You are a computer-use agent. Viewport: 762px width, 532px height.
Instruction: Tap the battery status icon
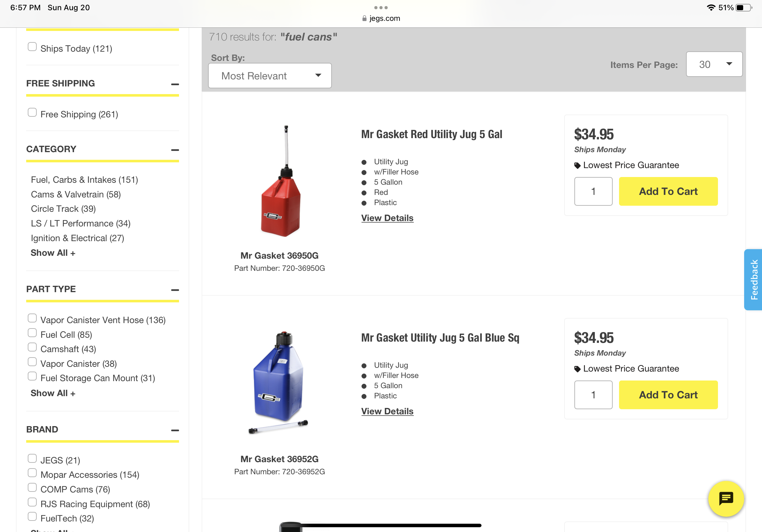pyautogui.click(x=743, y=8)
